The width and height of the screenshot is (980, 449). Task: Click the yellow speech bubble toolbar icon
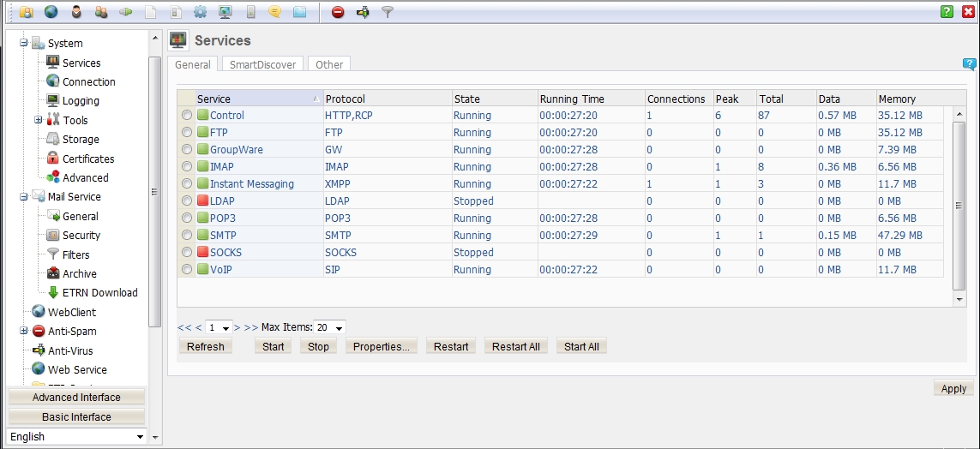pyautogui.click(x=274, y=12)
